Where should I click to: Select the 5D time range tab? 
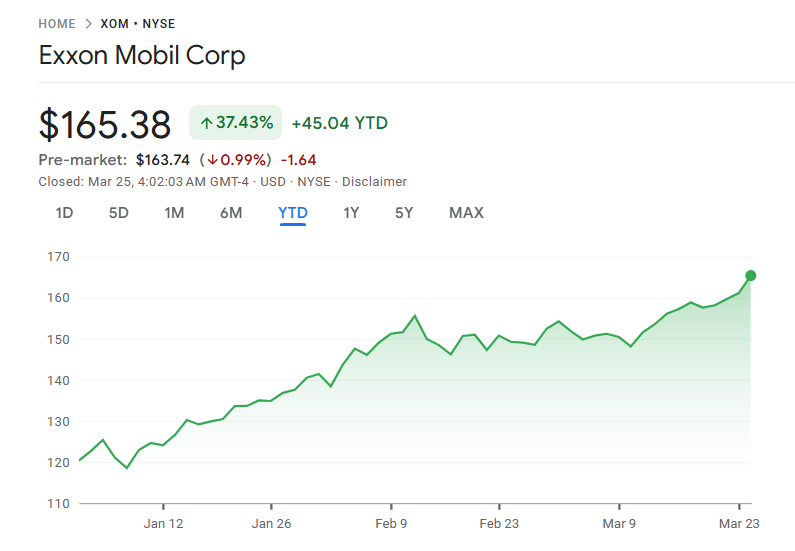click(119, 212)
